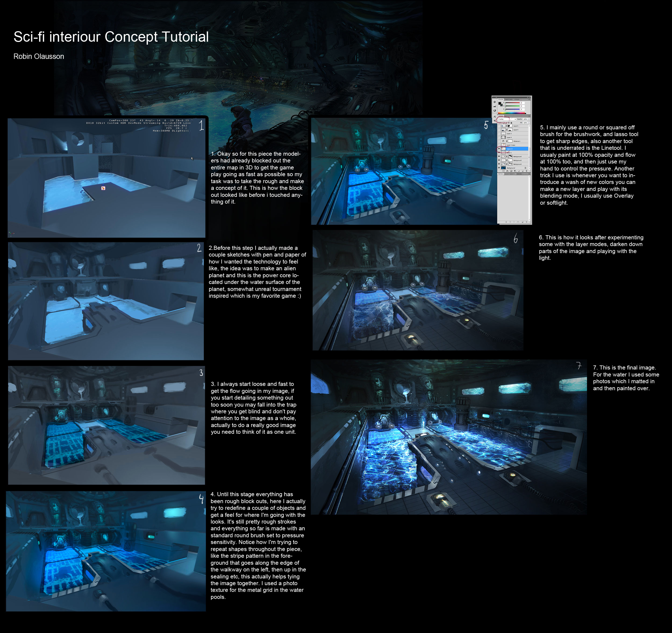Image resolution: width=672 pixels, height=633 pixels.
Task: Click the Paths panel trash icon
Action: (x=527, y=222)
